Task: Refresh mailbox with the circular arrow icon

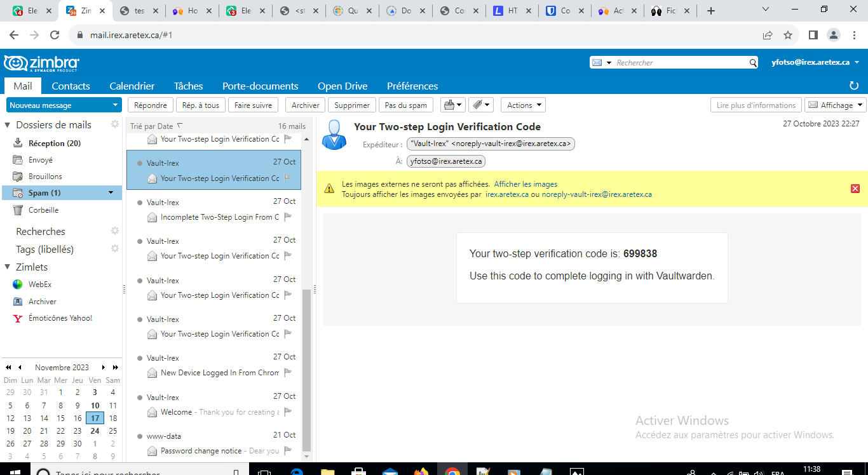Action: [x=854, y=86]
